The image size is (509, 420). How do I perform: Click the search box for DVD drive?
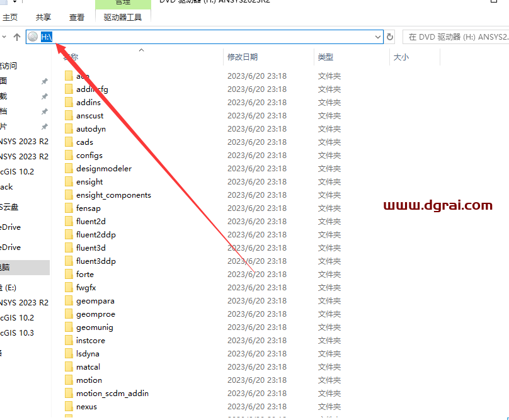455,37
